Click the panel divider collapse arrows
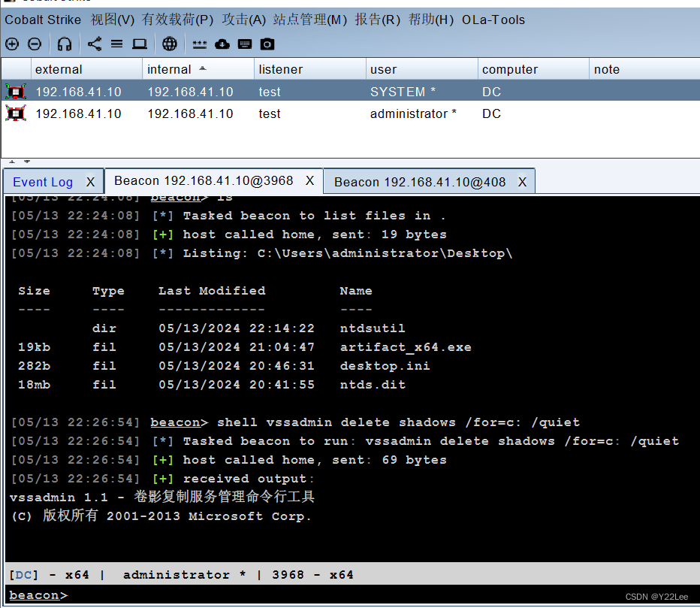 point(20,162)
